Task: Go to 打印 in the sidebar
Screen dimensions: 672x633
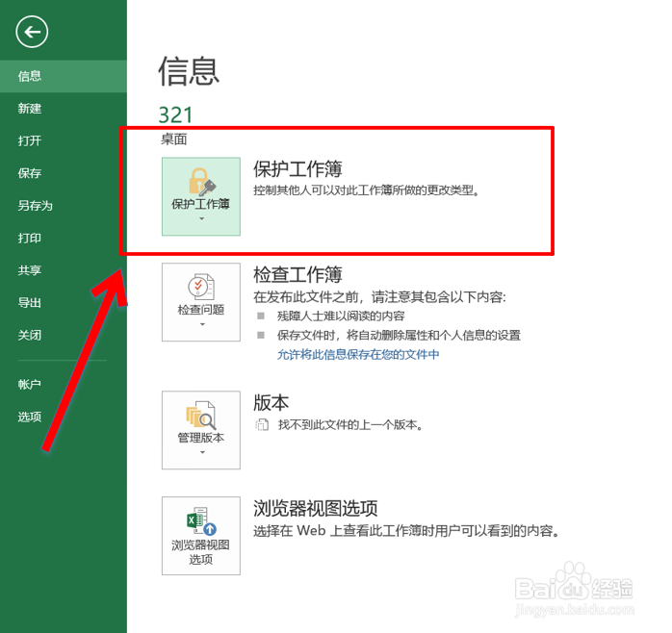Action: click(64, 239)
